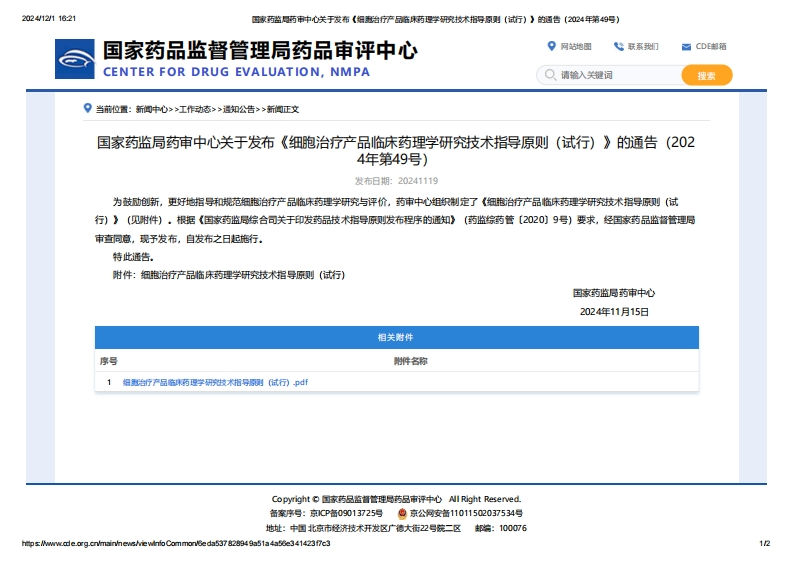Click the CDE邮箱 envelope icon
The image size is (793, 561).
[x=686, y=47]
